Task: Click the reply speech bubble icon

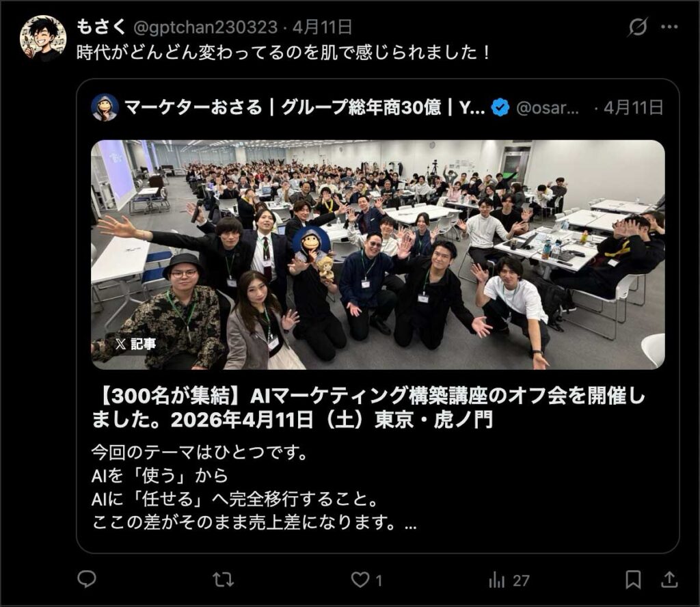Action: (x=87, y=580)
